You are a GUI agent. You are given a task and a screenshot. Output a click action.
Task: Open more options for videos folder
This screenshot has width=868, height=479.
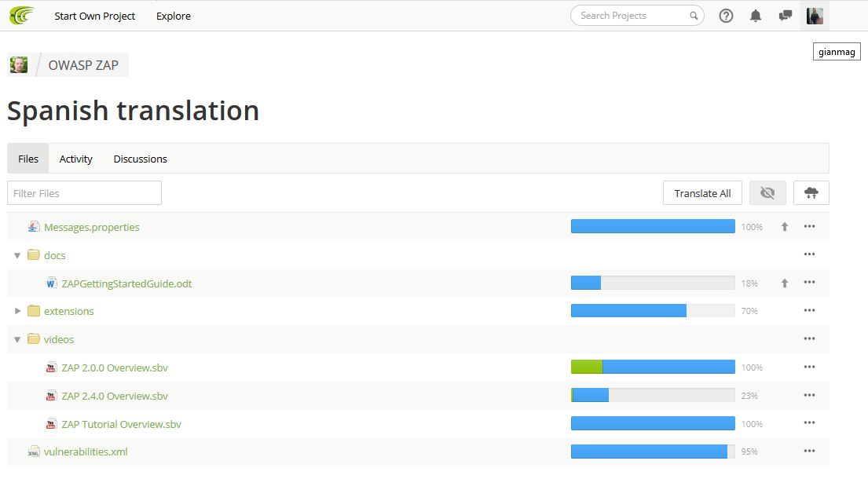pos(809,338)
